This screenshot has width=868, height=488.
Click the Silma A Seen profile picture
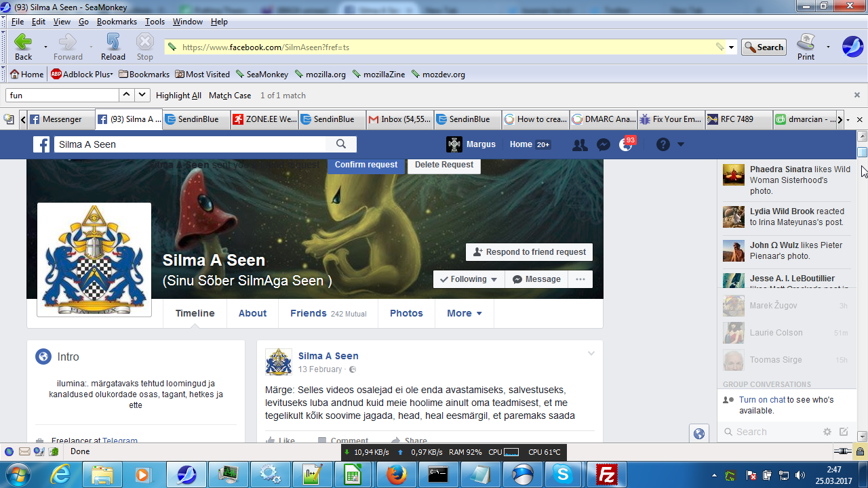pyautogui.click(x=94, y=259)
